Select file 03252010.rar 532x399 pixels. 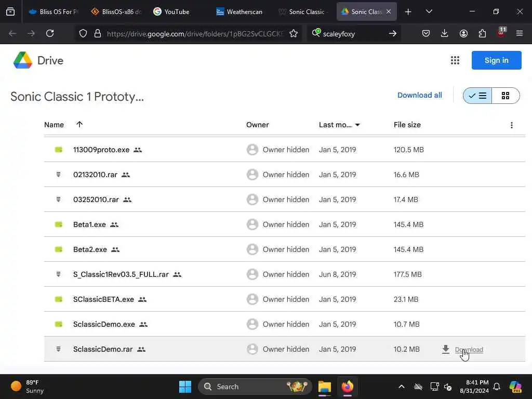click(96, 199)
